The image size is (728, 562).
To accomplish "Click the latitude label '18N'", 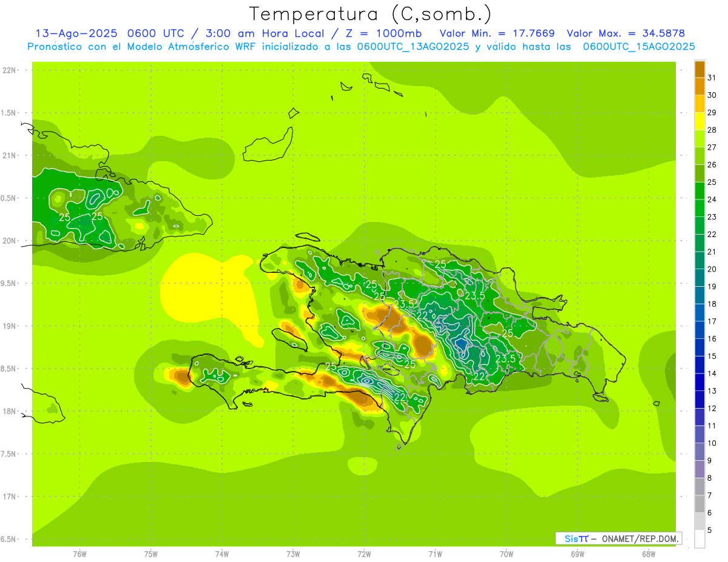I will click(x=8, y=412).
